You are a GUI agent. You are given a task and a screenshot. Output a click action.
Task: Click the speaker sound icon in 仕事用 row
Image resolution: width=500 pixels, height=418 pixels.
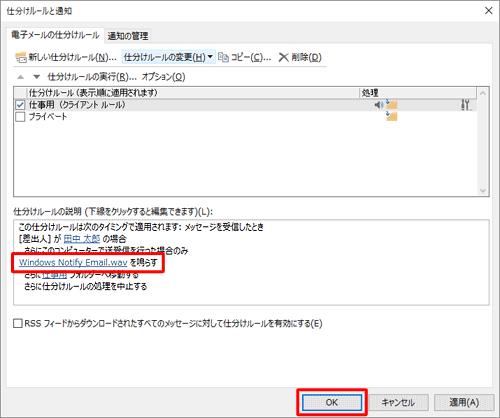coord(379,105)
